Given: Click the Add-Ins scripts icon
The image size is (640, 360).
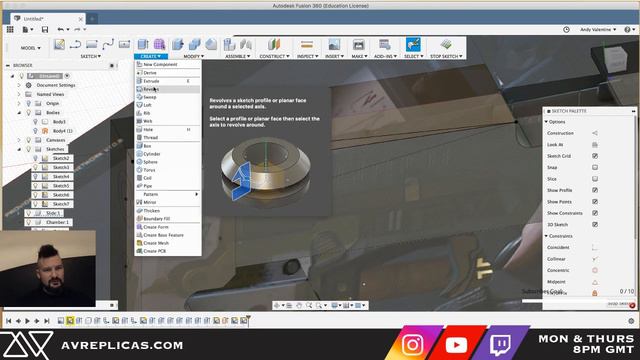Looking at the screenshot, I should 384,44.
